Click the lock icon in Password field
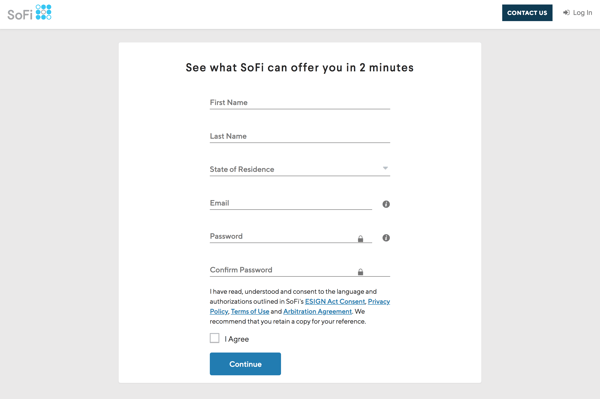 (360, 239)
